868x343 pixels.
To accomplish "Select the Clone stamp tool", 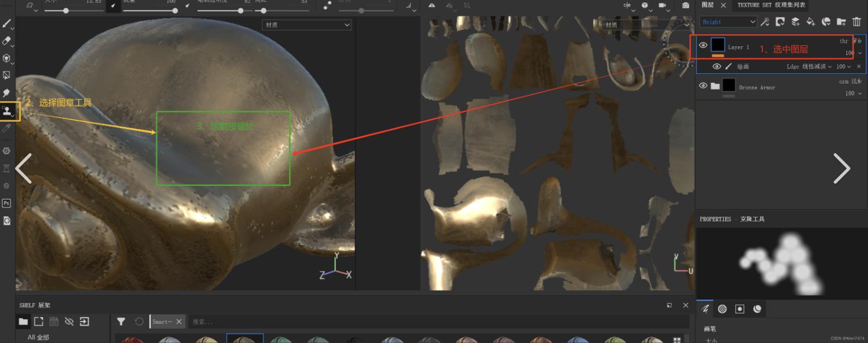I will (8, 111).
